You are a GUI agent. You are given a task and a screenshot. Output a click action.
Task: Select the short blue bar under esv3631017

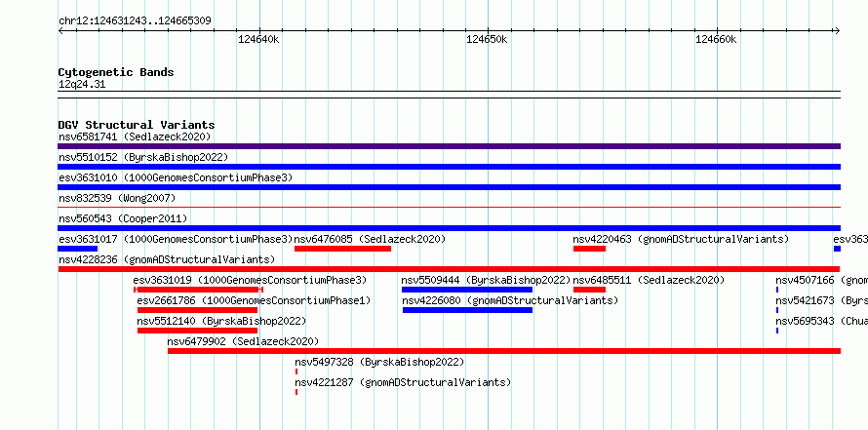77,249
